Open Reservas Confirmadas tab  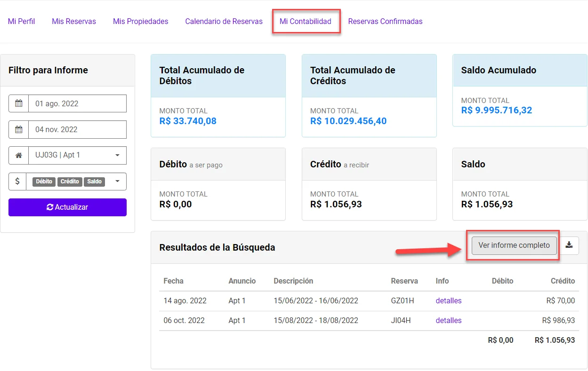tap(385, 21)
